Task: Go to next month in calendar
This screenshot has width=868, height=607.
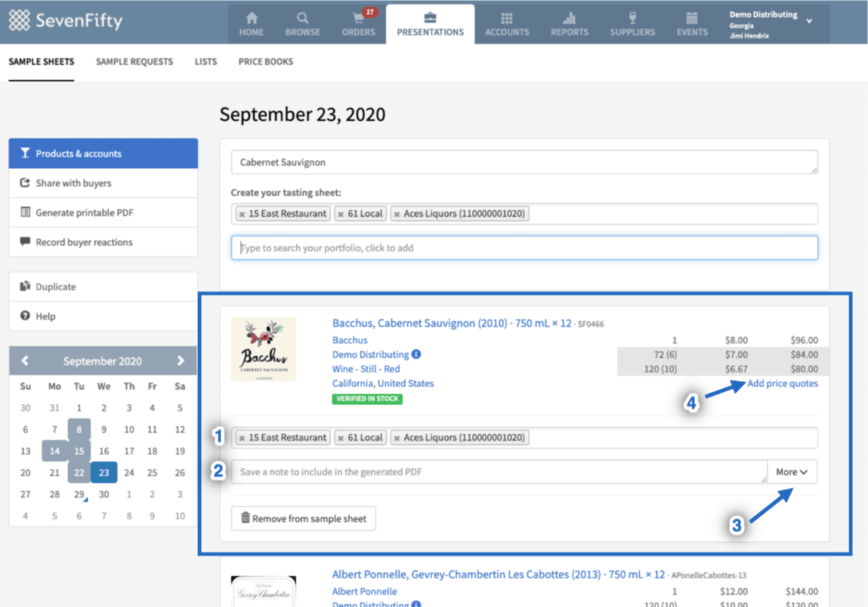Action: tap(180, 361)
